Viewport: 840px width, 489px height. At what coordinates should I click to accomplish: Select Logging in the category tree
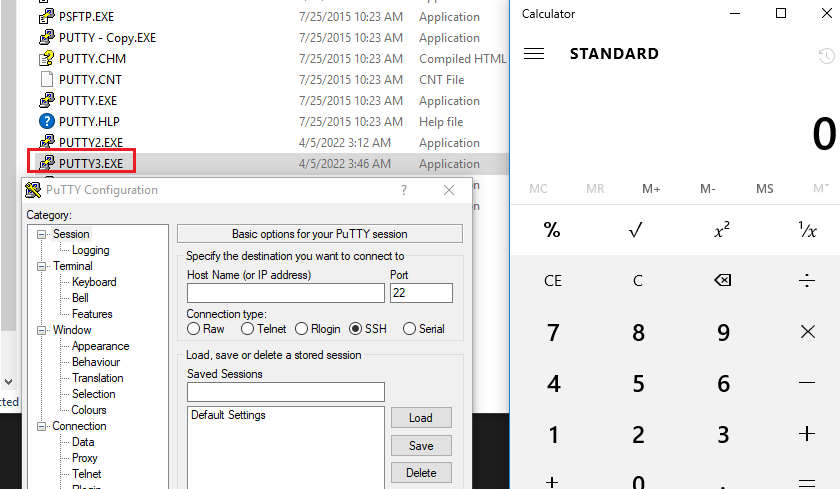pyautogui.click(x=91, y=250)
